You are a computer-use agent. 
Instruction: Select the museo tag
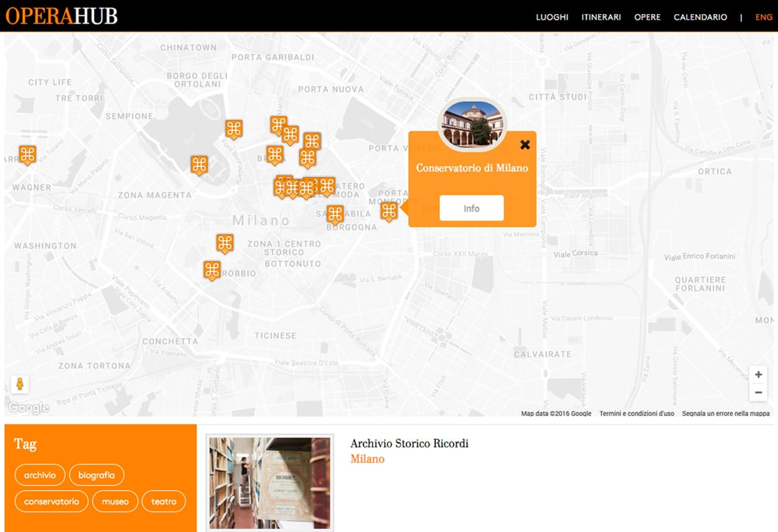pyautogui.click(x=115, y=502)
